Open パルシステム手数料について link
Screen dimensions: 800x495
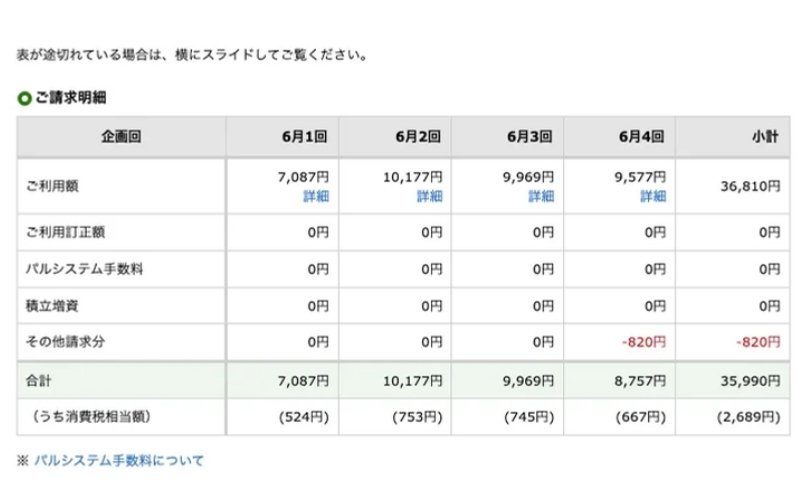coord(119,461)
